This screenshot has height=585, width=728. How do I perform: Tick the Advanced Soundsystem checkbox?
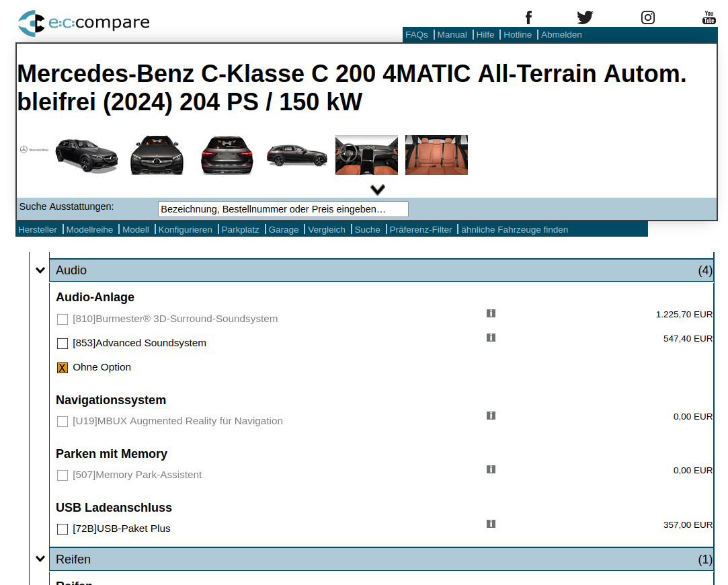(x=63, y=344)
